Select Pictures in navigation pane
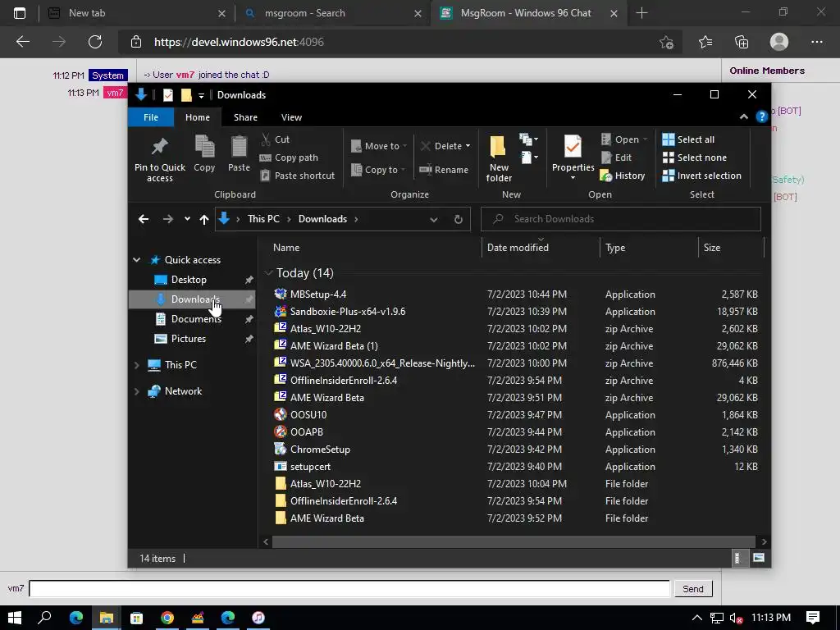Screen dimensions: 840x630 pyautogui.click(x=188, y=339)
